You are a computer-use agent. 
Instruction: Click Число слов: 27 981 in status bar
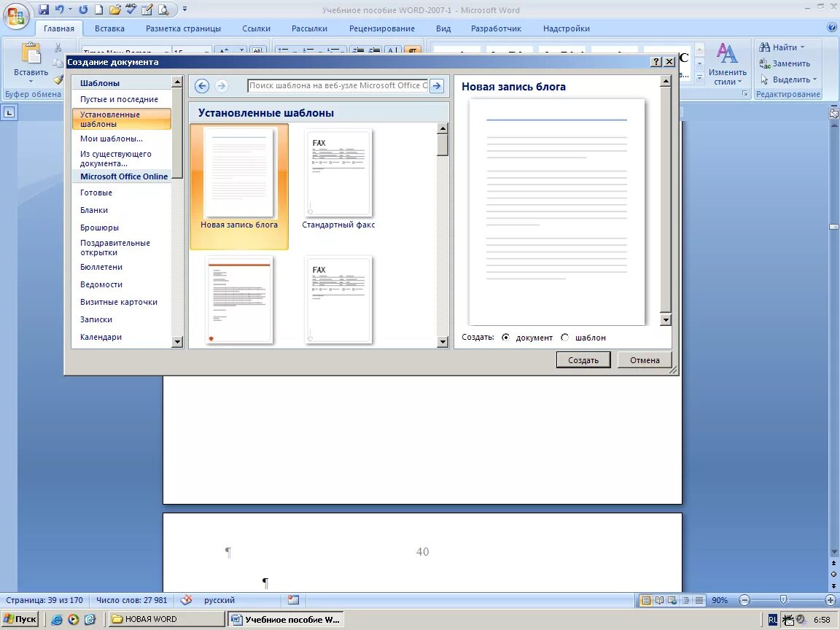tap(132, 600)
